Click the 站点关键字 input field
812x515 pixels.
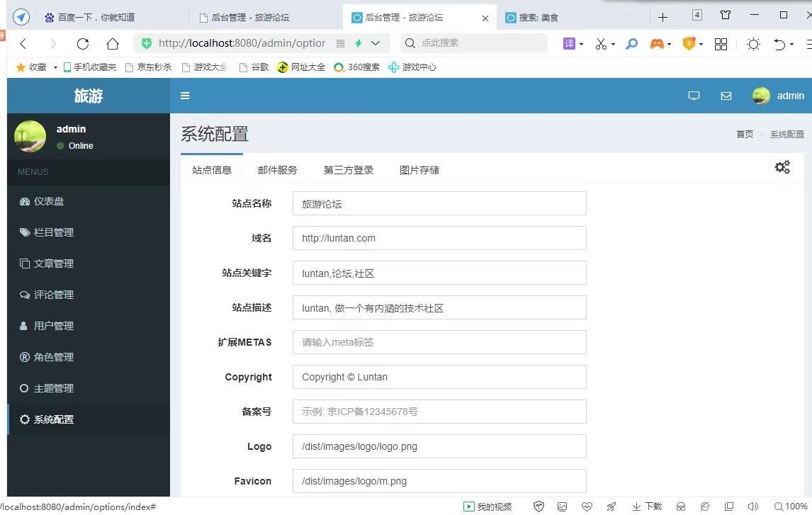pyautogui.click(x=439, y=273)
